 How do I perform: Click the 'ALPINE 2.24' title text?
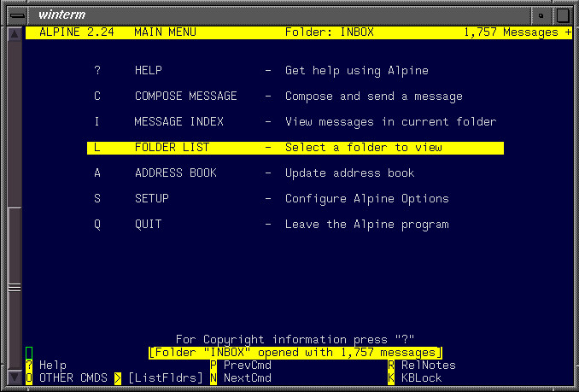click(77, 32)
